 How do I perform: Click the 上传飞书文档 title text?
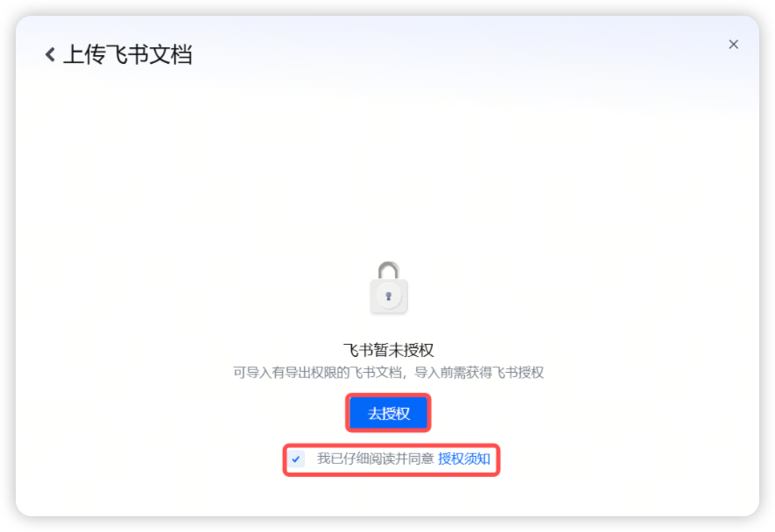[128, 54]
